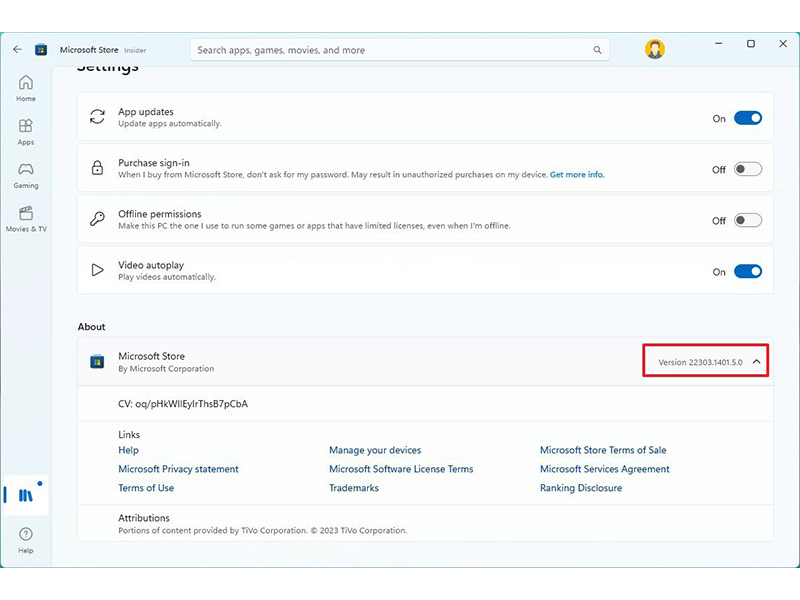This screenshot has width=800, height=600.
Task: Collapse the Microsoft Store version details
Action: 756,362
